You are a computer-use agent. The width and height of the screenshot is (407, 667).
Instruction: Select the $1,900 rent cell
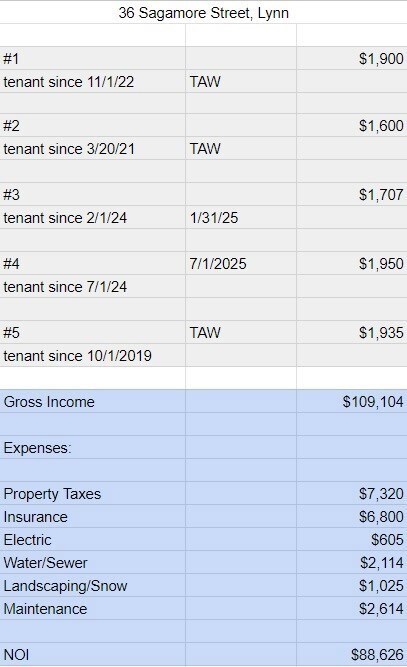coord(352,58)
